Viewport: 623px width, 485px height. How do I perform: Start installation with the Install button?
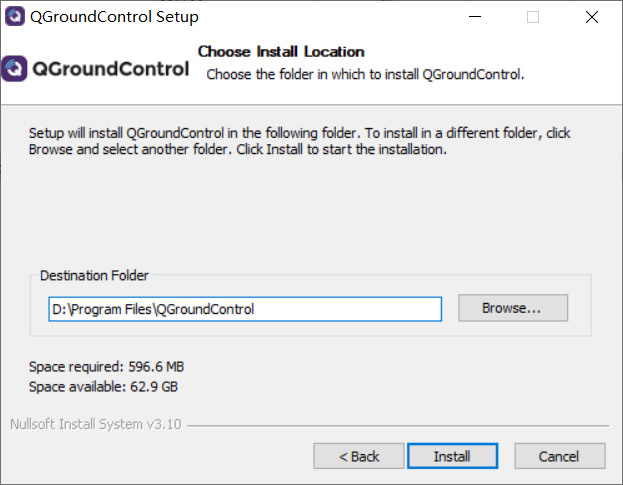[451, 456]
